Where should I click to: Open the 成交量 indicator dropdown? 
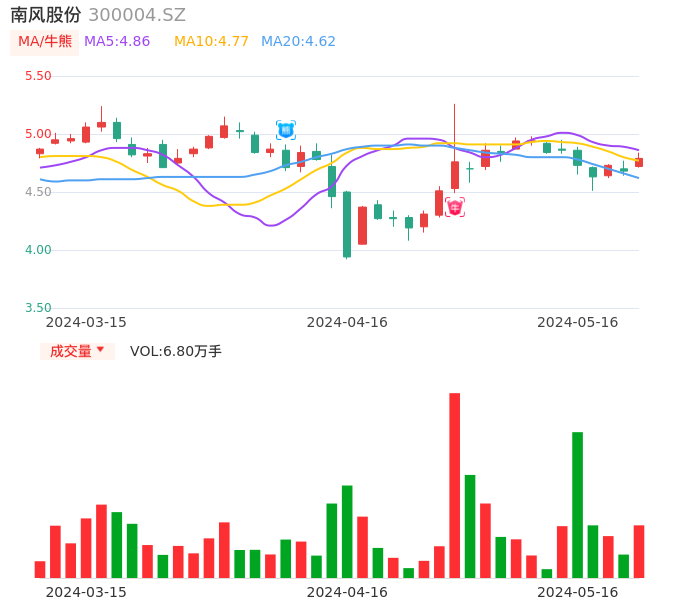(x=77, y=351)
